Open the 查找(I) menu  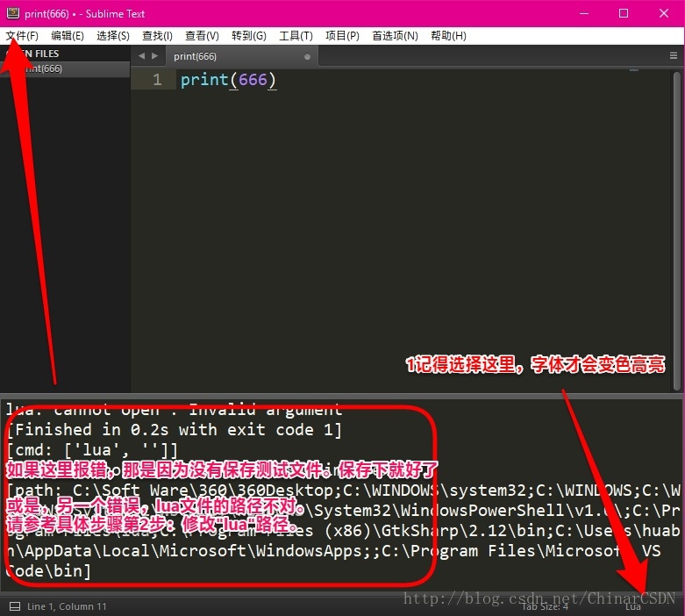(x=157, y=36)
